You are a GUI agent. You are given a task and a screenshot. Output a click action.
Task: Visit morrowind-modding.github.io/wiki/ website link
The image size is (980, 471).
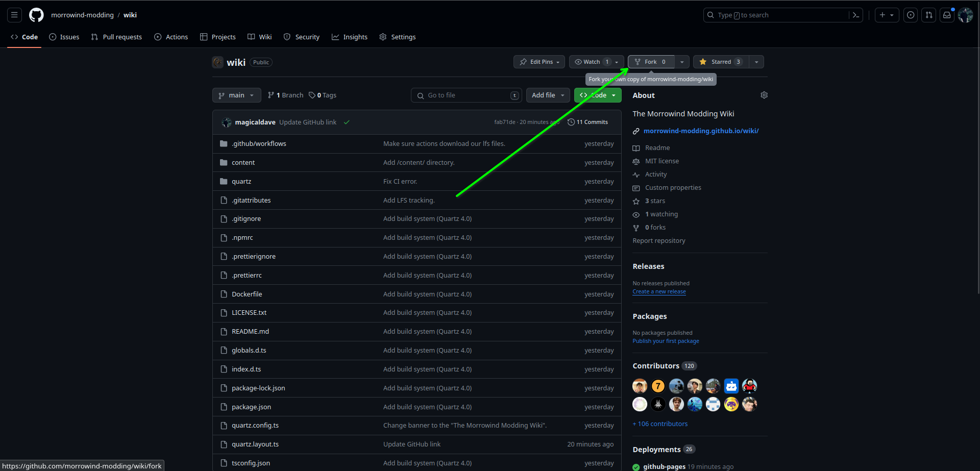(x=701, y=131)
